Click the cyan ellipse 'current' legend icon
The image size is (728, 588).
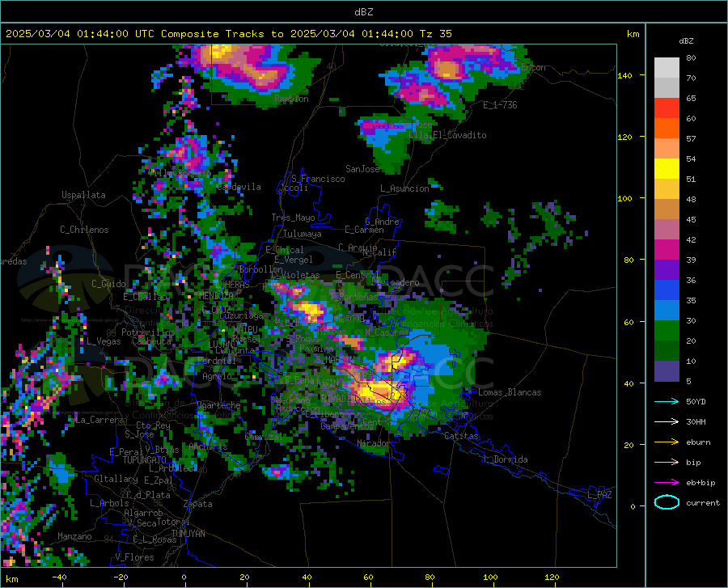pyautogui.click(x=667, y=502)
